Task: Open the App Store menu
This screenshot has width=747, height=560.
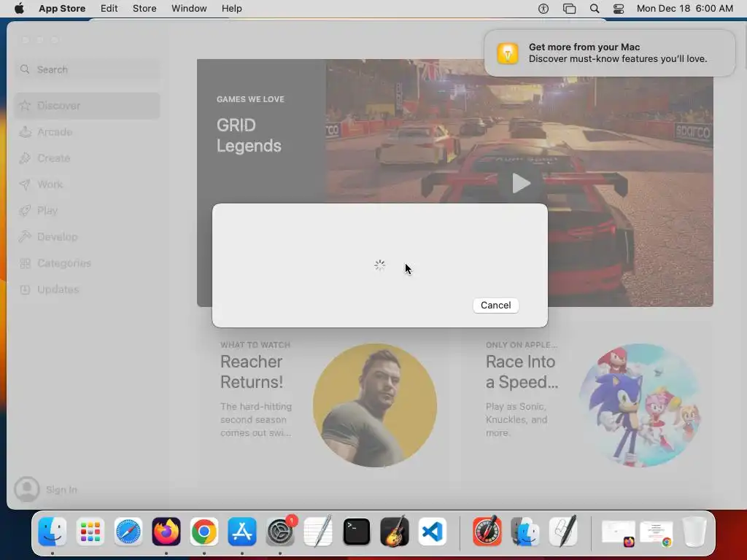Action: [x=62, y=9]
